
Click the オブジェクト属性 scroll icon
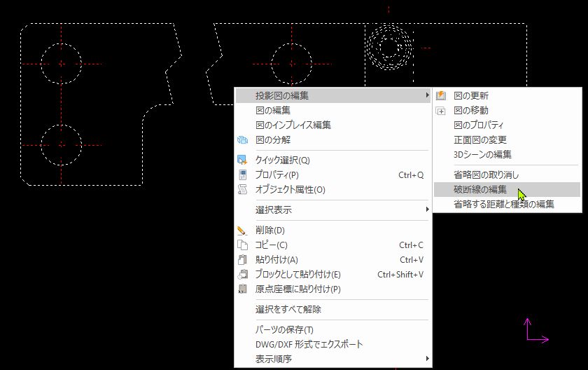243,189
